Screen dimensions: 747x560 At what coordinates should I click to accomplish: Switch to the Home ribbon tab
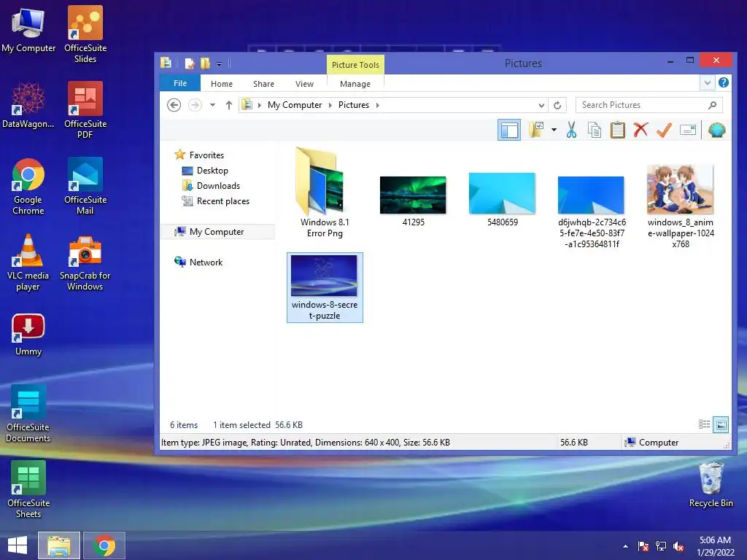(222, 84)
